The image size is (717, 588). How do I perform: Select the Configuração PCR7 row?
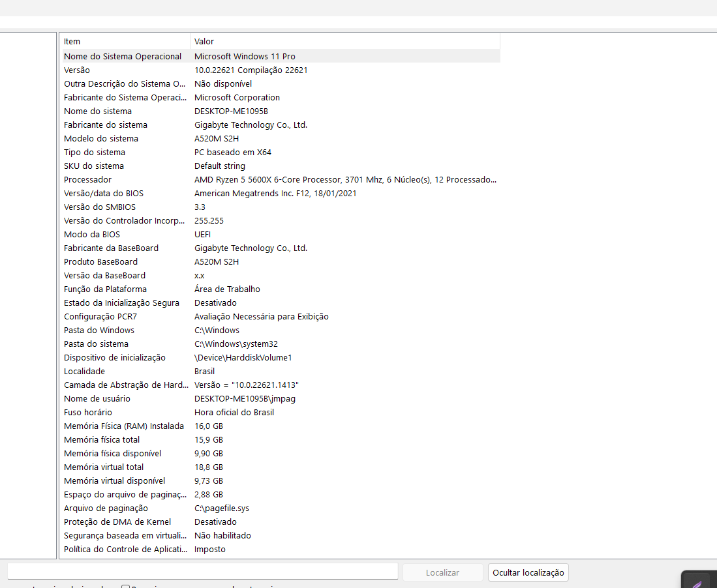(281, 317)
